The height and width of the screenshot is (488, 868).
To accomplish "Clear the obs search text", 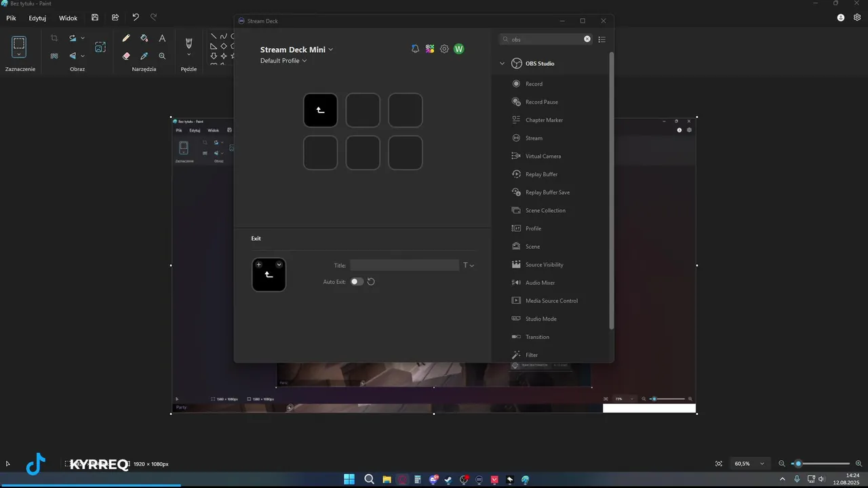I will coord(587,39).
